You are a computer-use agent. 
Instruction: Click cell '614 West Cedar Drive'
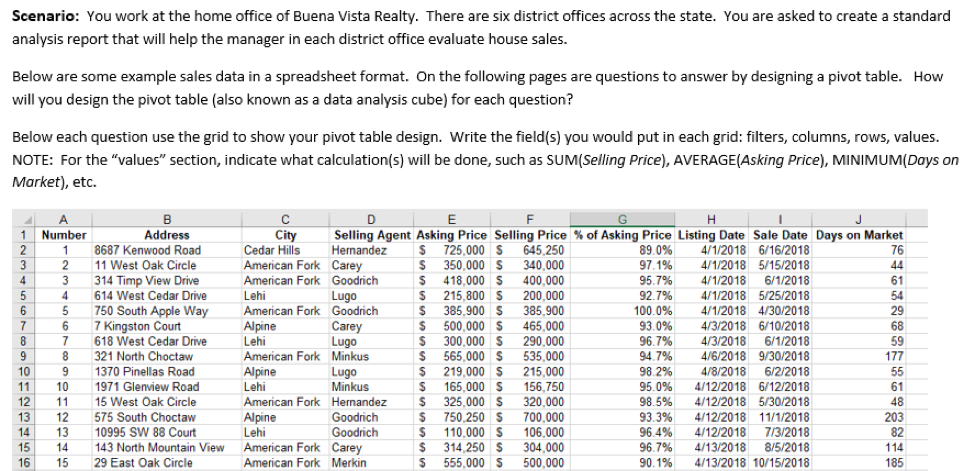point(167,296)
